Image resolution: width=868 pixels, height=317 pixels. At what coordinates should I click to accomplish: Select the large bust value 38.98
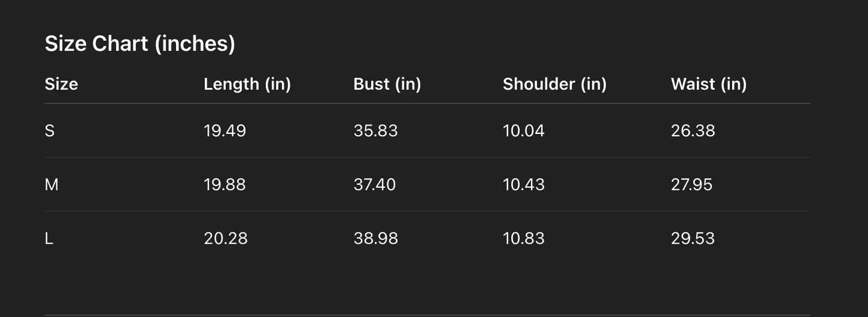(x=375, y=238)
